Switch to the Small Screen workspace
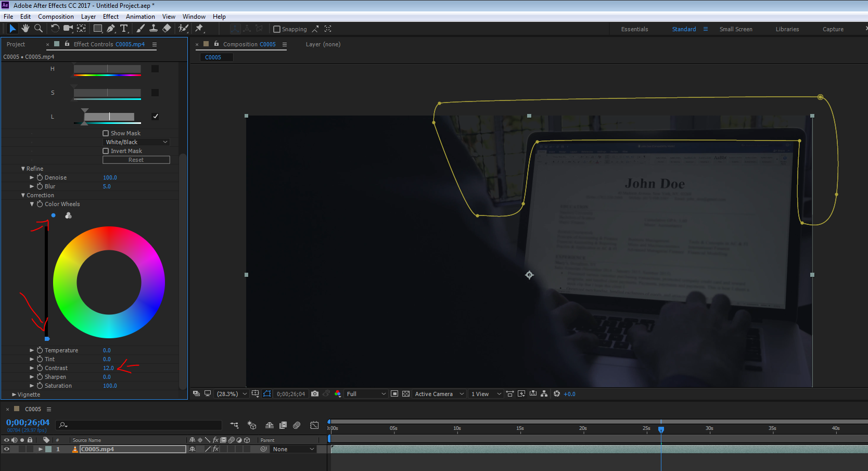The height and width of the screenshot is (471, 868). 736,29
